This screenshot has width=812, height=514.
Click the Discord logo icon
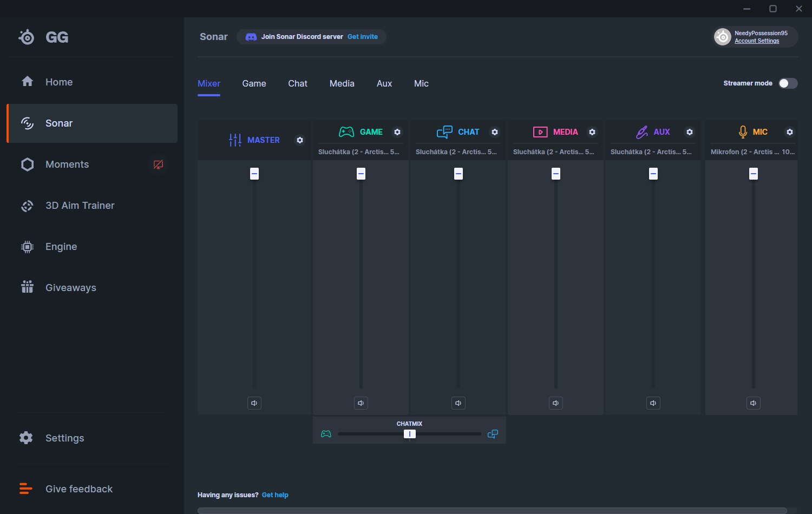pos(251,37)
